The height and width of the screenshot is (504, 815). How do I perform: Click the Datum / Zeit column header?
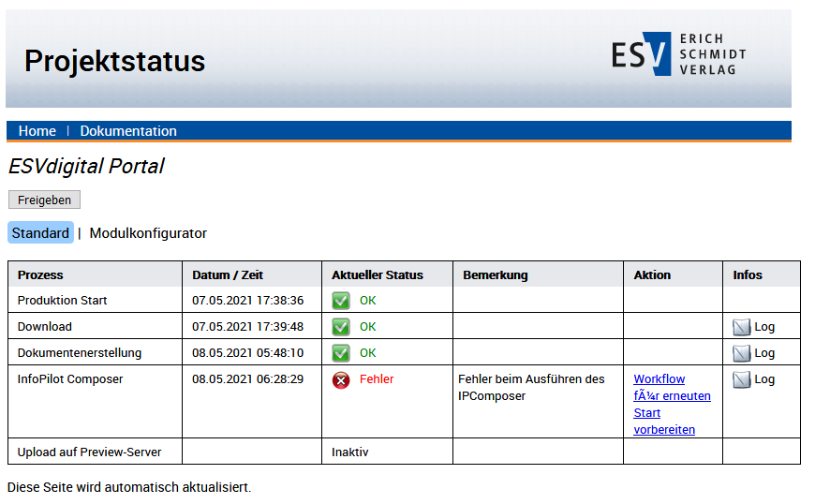(228, 274)
